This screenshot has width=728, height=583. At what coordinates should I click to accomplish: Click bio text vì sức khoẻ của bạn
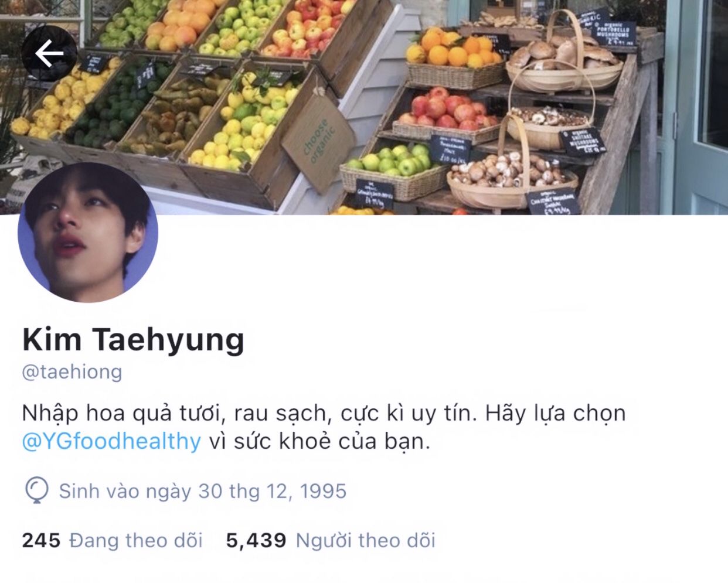[320, 441]
